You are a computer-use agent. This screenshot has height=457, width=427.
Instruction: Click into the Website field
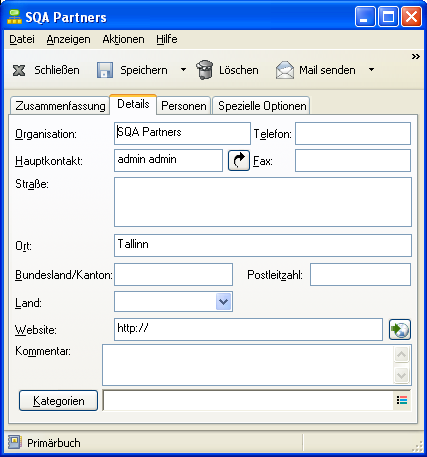pyautogui.click(x=248, y=329)
